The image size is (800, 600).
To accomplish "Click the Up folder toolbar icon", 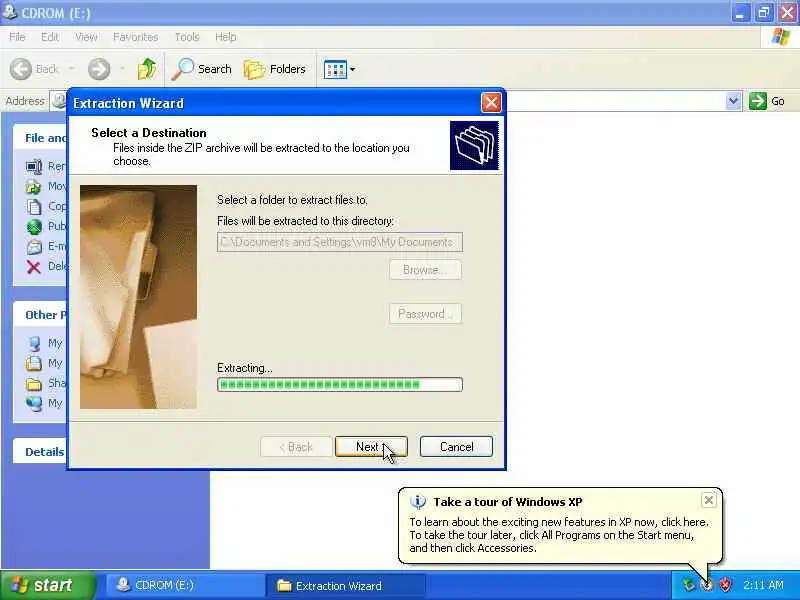I will point(147,69).
